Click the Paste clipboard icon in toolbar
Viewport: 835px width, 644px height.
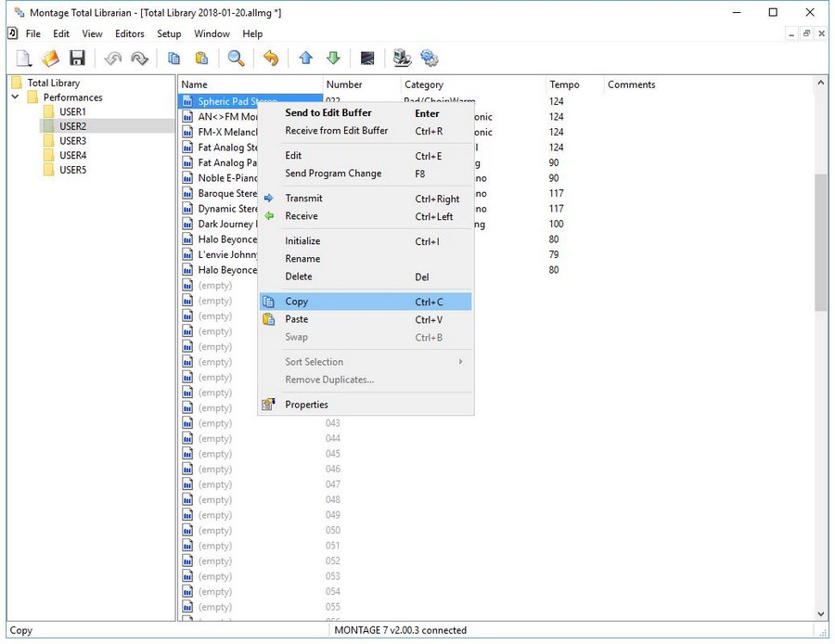tap(201, 58)
